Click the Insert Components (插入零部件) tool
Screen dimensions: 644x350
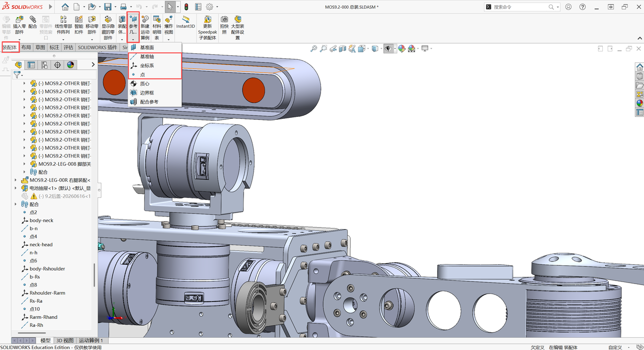19,26
